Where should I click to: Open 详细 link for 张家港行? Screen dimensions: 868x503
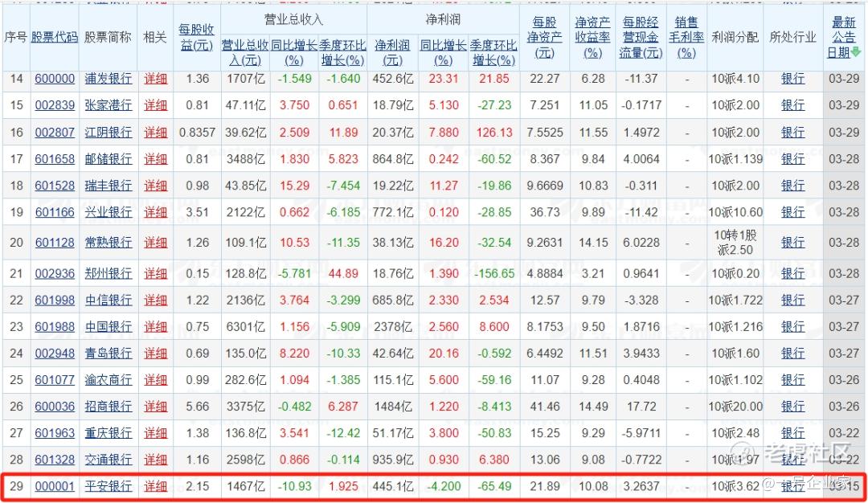(155, 105)
